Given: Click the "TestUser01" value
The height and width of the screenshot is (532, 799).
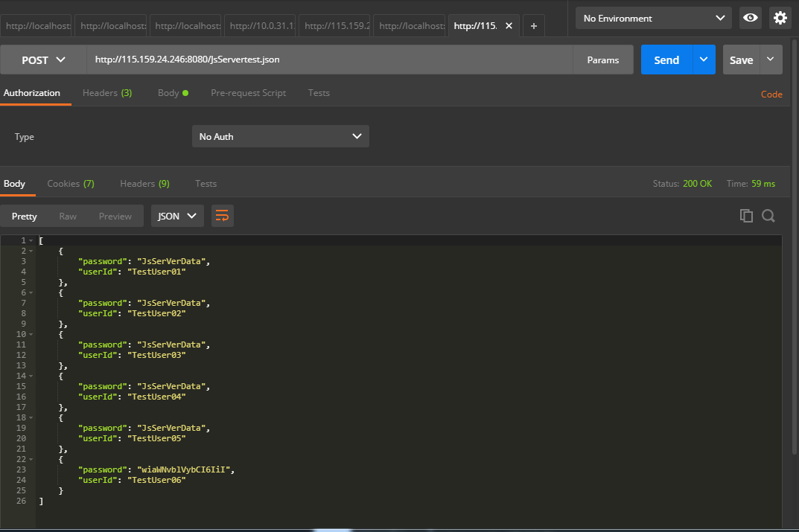Looking at the screenshot, I should coord(156,272).
